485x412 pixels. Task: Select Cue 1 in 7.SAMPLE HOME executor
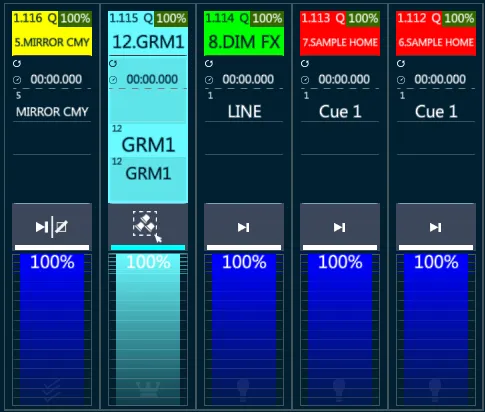pyautogui.click(x=340, y=106)
